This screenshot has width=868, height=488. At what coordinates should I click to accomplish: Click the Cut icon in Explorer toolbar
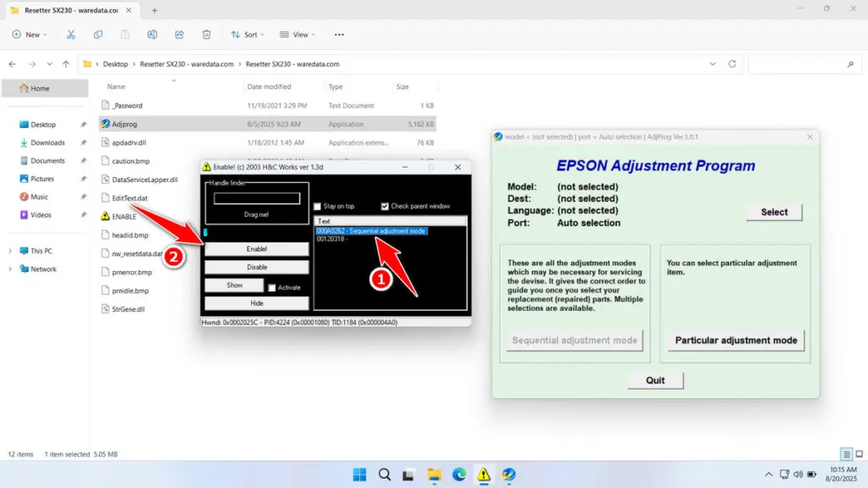tap(70, 34)
